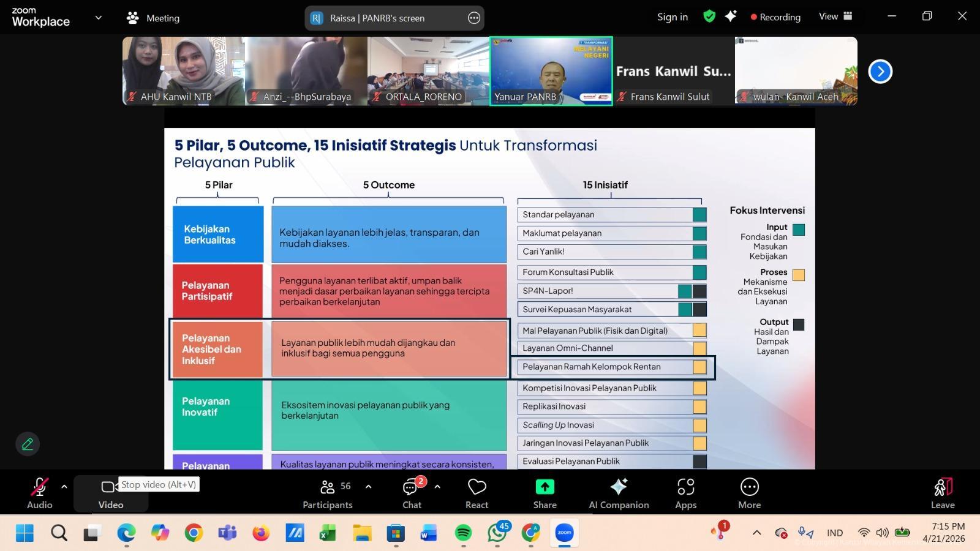Toggle the Video camera off

pos(110,493)
